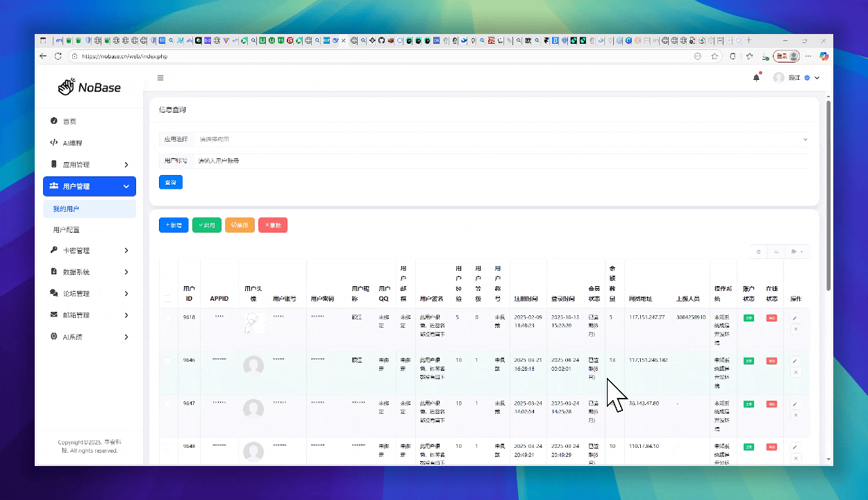The width and height of the screenshot is (868, 500).
Task: Go to 首页 in the sidebar
Action: coord(69,122)
